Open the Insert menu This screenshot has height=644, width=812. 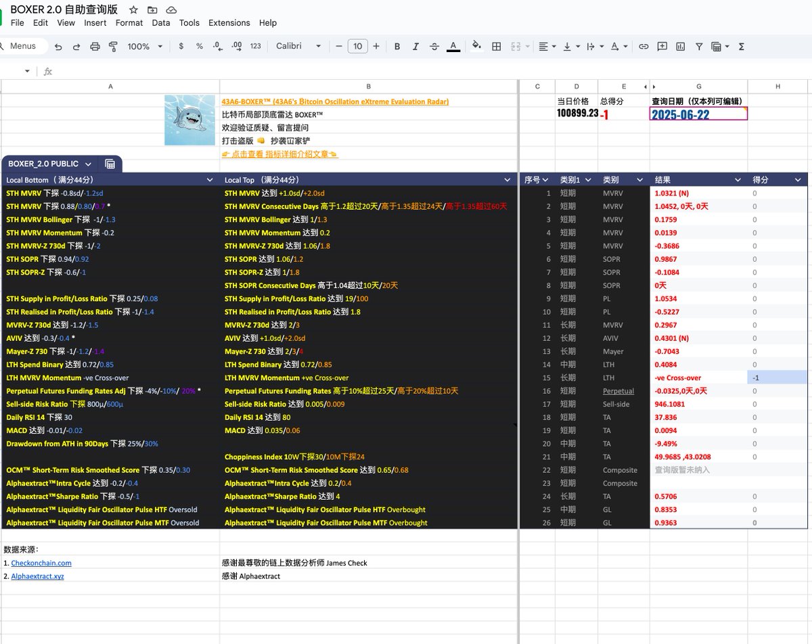[95, 22]
